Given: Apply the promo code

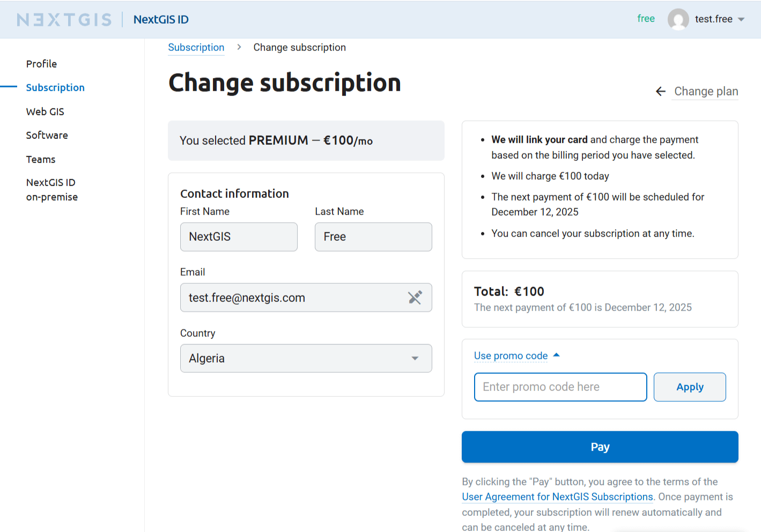Looking at the screenshot, I should tap(689, 387).
